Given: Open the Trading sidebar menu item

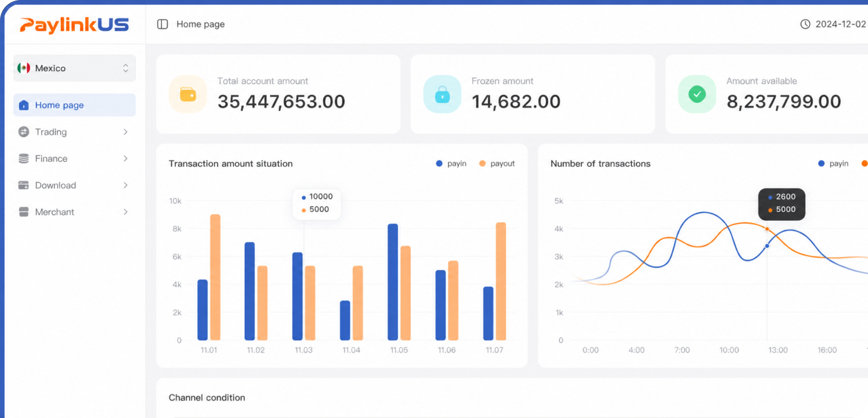Looking at the screenshot, I should 74,132.
